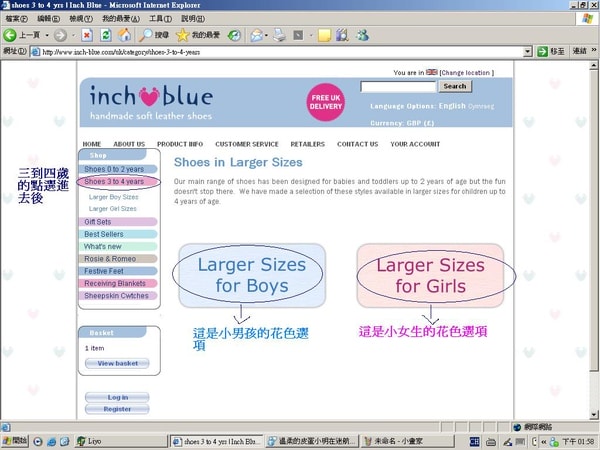Click Larger Sizes for Boys banner
This screenshot has width=600, height=450.
click(x=252, y=276)
